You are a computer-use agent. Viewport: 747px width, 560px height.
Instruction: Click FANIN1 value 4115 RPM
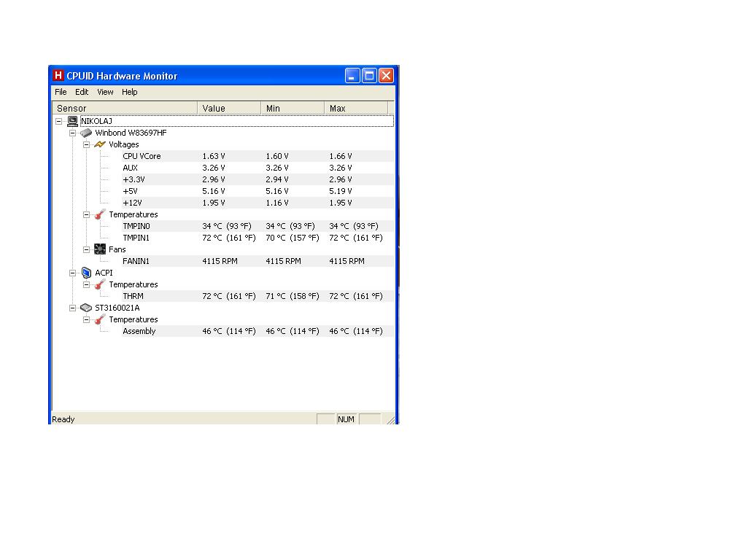[x=220, y=261]
